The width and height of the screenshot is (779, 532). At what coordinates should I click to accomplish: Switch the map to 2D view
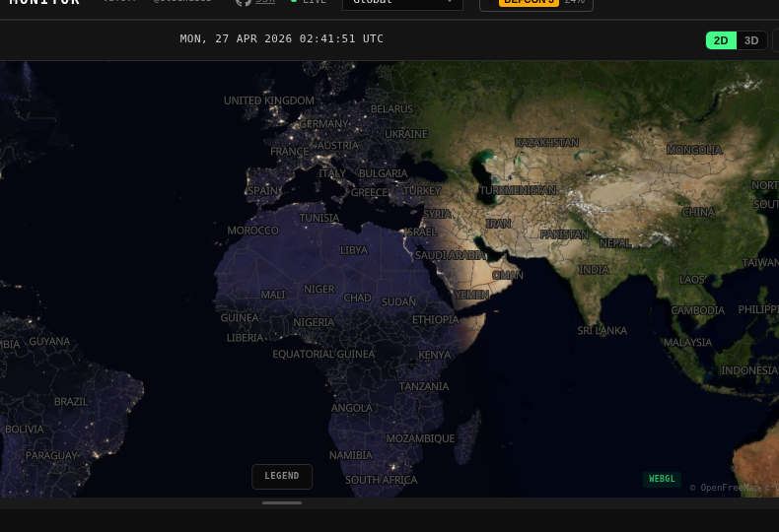coord(721,40)
